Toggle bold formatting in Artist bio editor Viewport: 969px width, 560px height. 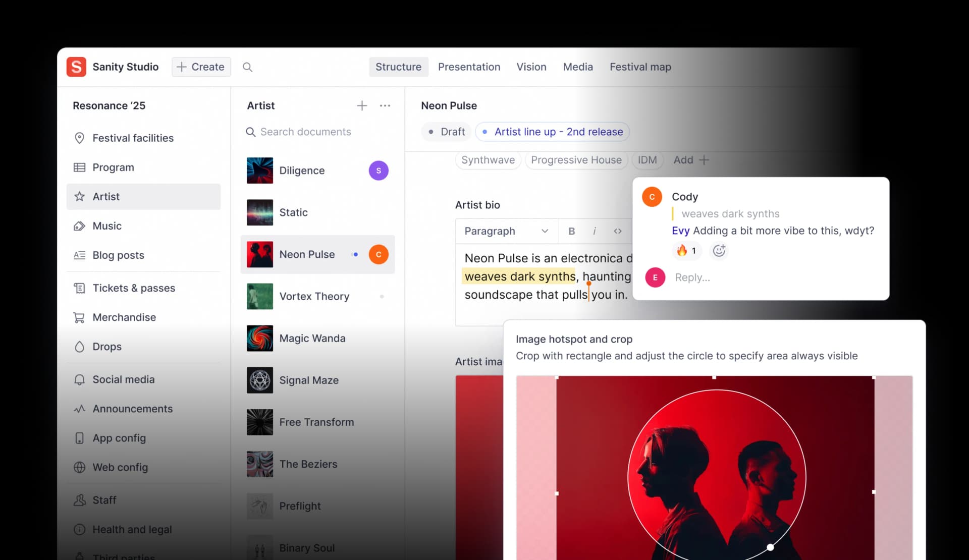click(571, 231)
